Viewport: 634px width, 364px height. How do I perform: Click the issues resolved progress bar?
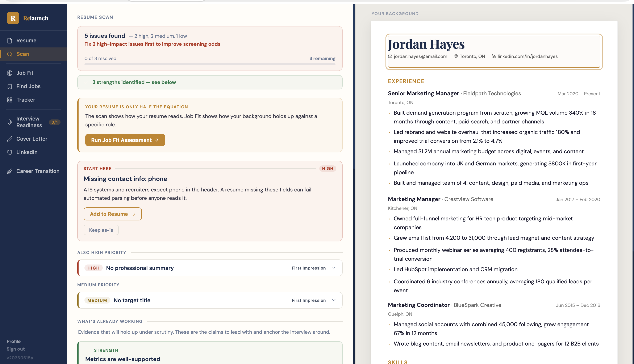tap(210, 64)
